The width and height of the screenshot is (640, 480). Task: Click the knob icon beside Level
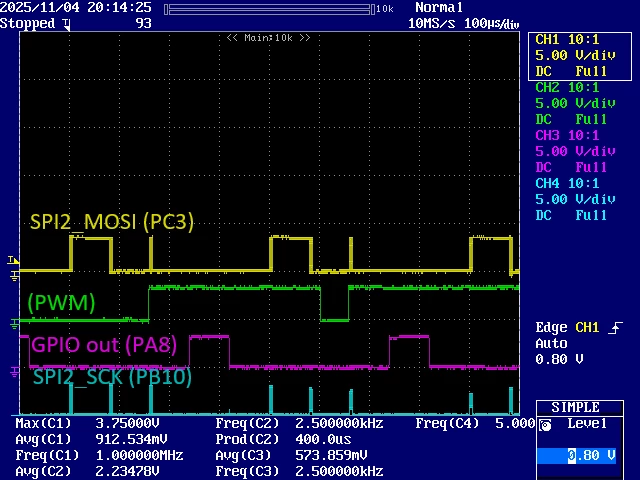[x=545, y=425]
